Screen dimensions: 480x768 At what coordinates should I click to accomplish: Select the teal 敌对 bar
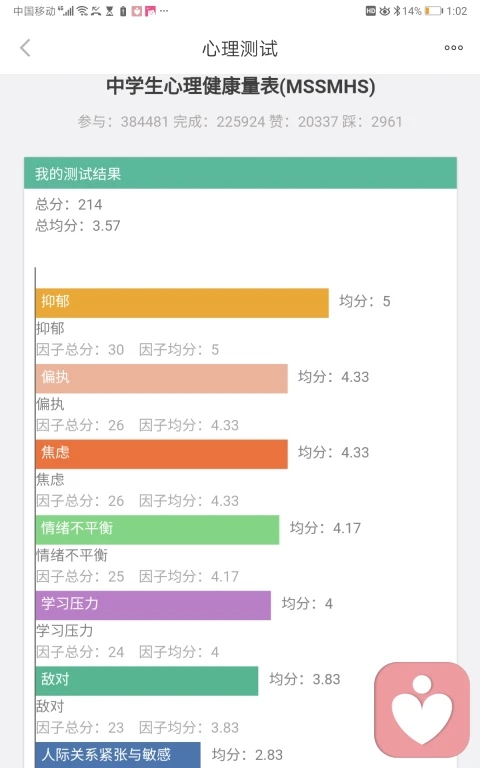[x=147, y=681]
